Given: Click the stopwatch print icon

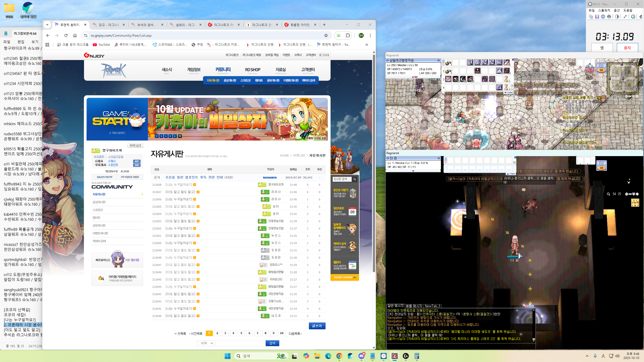Looking at the screenshot, I should (x=609, y=17).
